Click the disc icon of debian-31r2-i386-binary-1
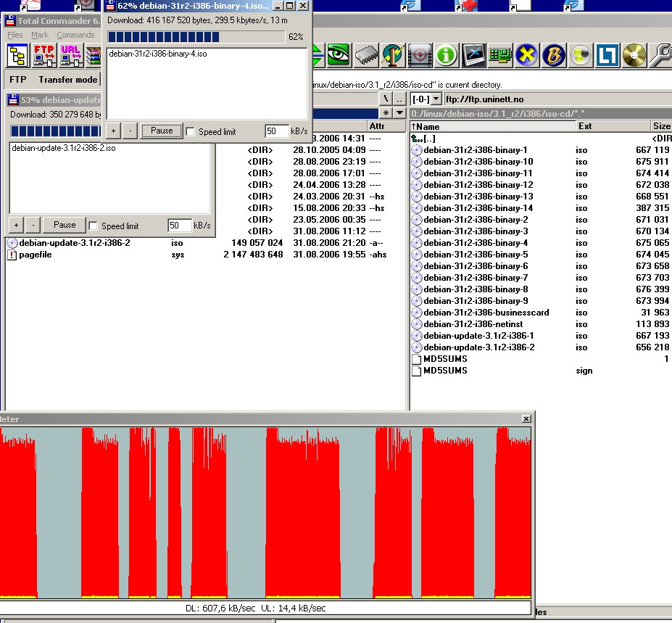 point(417,150)
